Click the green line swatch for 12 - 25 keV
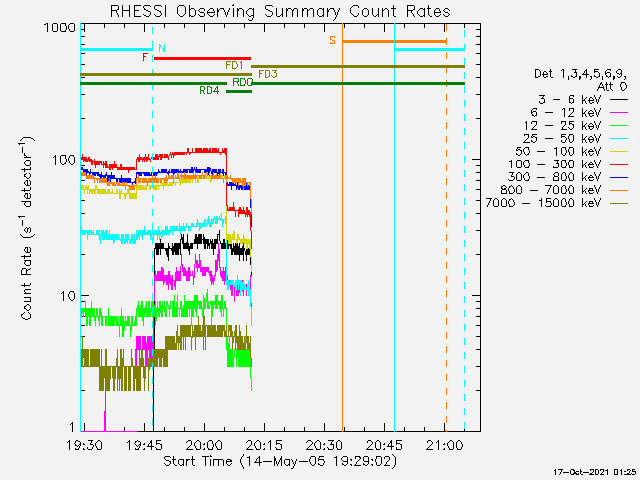 (x=619, y=125)
